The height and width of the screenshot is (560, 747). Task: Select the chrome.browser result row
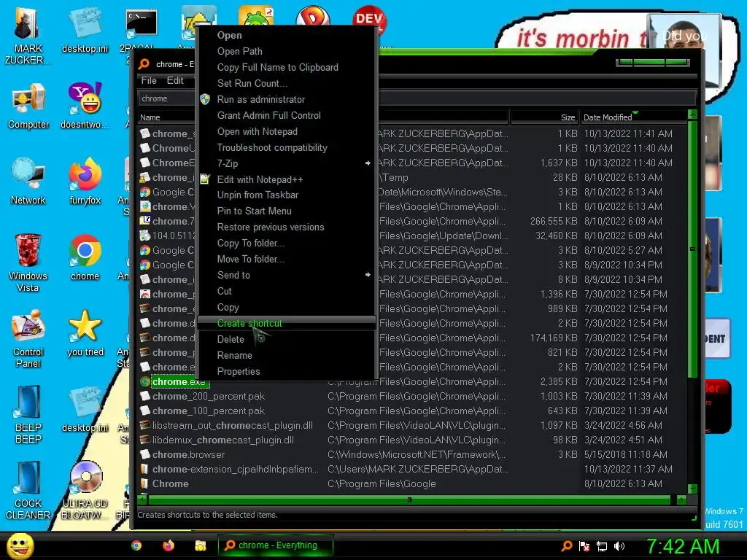click(413, 455)
